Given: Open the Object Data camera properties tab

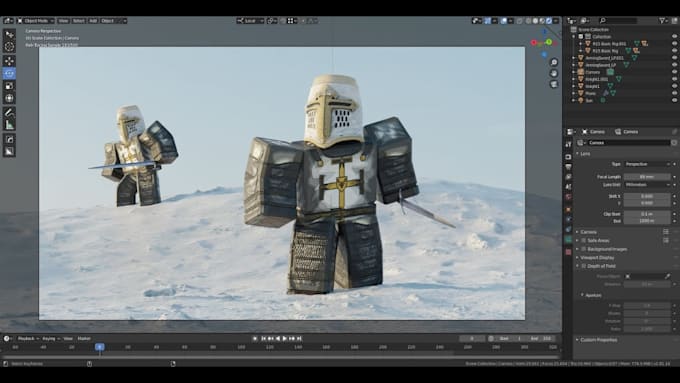Looking at the screenshot, I should tap(568, 239).
